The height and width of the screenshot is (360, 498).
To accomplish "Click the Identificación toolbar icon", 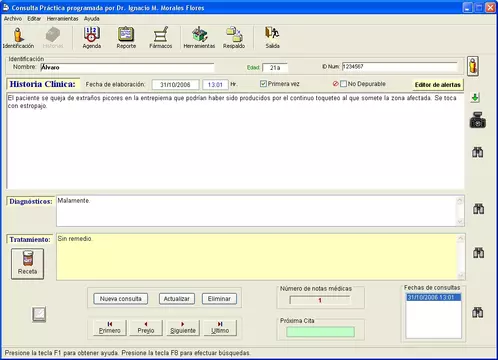I will tap(18, 35).
